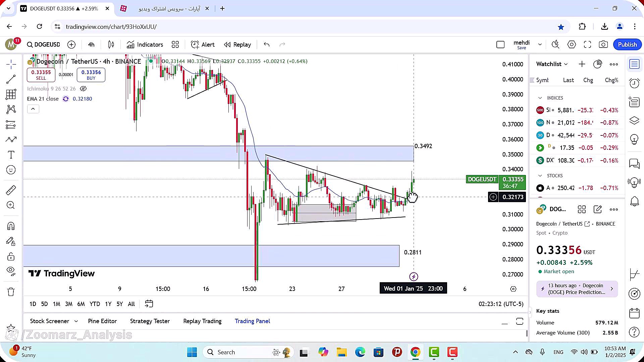The width and height of the screenshot is (644, 362).
Task: Open quick search icon
Action: (x=555, y=45)
